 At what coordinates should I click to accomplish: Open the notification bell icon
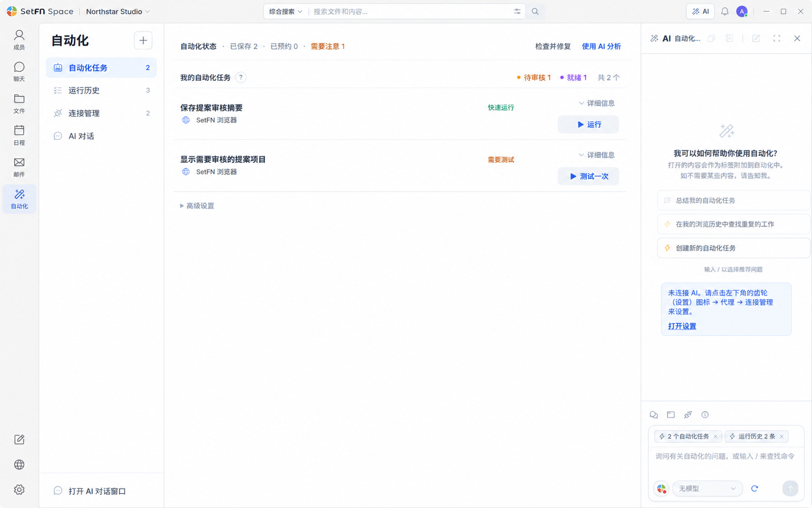click(724, 11)
